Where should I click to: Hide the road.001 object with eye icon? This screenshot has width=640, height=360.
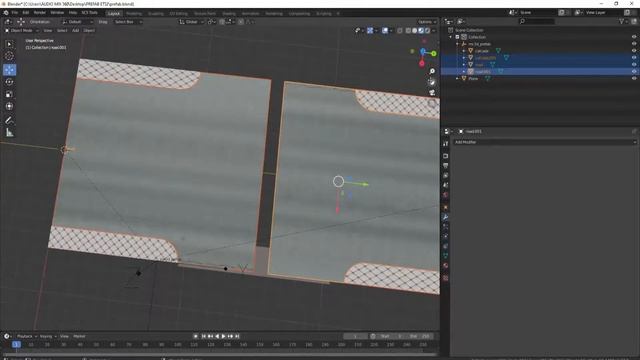(634, 71)
